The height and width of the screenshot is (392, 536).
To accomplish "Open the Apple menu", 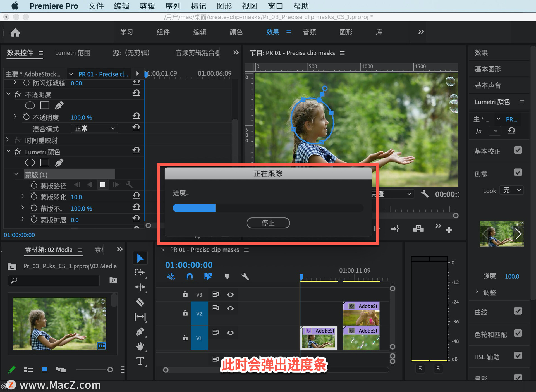I will tap(15, 6).
